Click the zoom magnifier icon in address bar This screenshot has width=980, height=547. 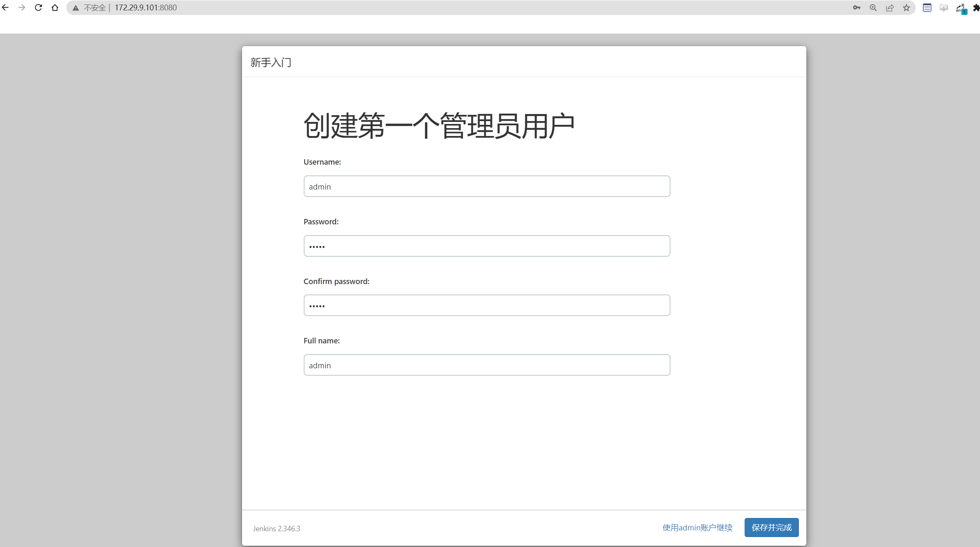(873, 7)
